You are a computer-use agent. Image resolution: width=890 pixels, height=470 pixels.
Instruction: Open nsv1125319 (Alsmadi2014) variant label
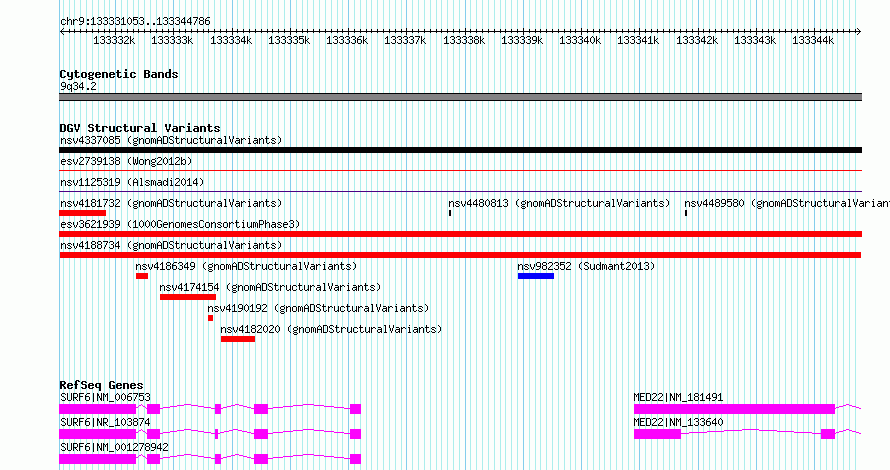132,182
